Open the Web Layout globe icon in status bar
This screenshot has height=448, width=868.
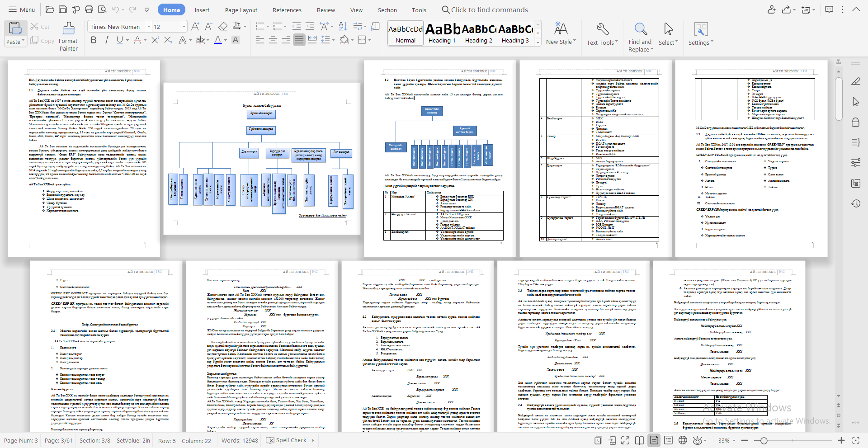pos(683,440)
